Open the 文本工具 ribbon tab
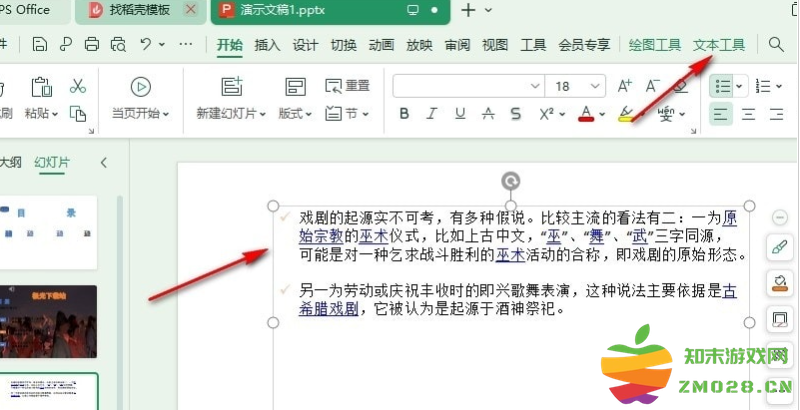Screen dimensions: 800x410 coord(719,45)
